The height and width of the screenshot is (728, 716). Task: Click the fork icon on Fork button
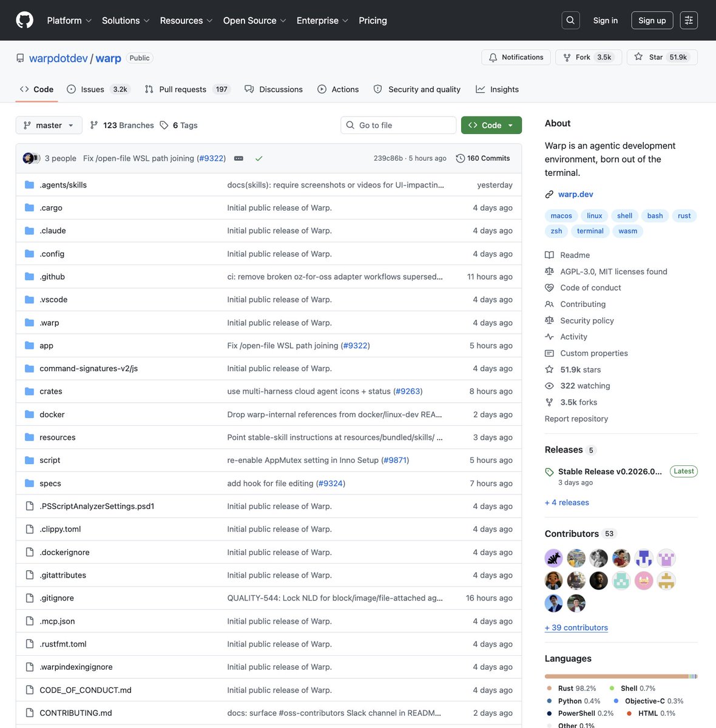(567, 57)
